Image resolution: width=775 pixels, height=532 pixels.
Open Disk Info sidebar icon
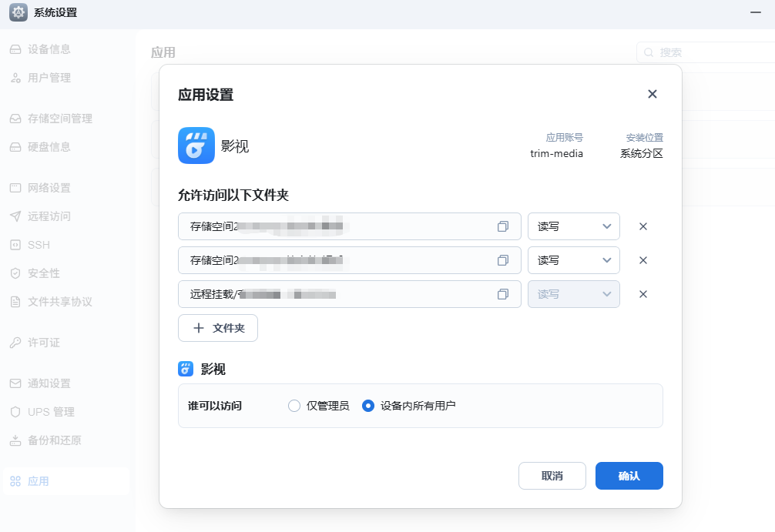(15, 147)
